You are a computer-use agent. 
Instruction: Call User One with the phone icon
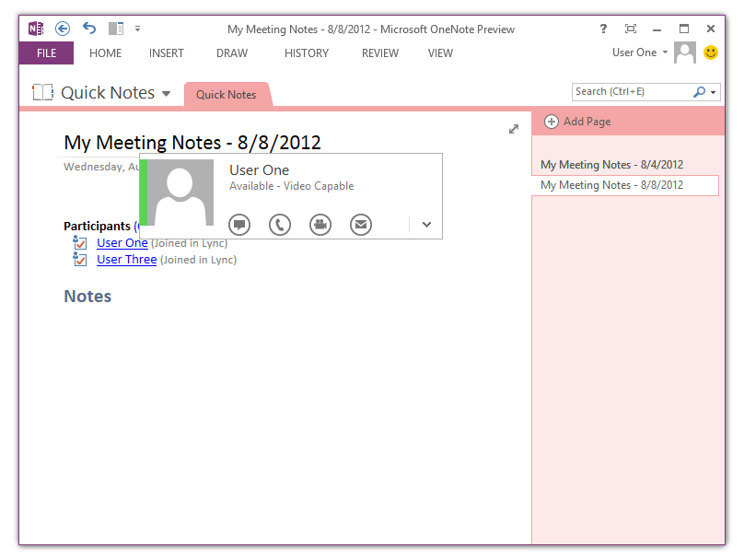pos(280,225)
